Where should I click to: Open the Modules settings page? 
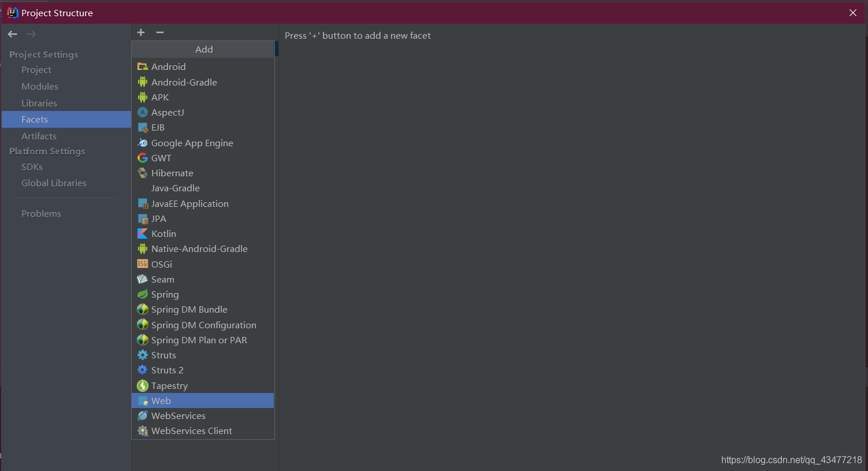(40, 86)
